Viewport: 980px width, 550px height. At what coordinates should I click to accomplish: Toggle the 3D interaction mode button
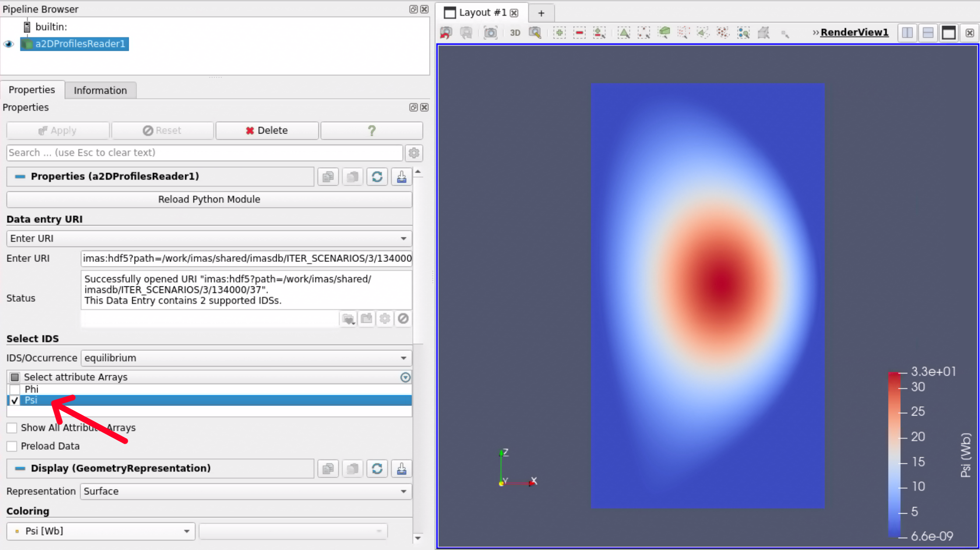(x=515, y=32)
